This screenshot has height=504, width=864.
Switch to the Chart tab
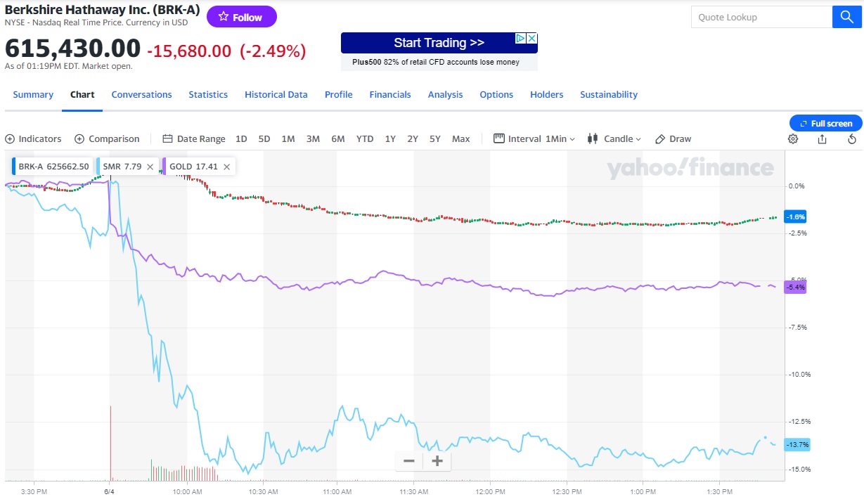tap(82, 94)
